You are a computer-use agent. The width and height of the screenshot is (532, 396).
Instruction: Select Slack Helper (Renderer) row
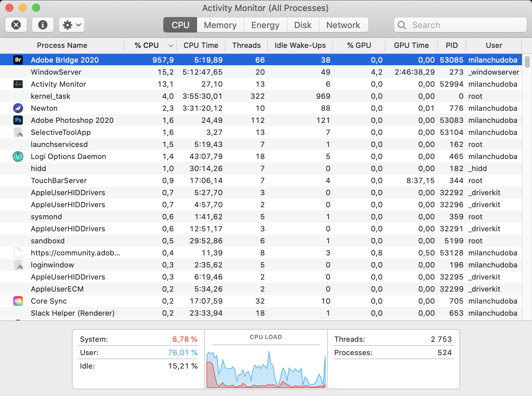click(x=261, y=313)
